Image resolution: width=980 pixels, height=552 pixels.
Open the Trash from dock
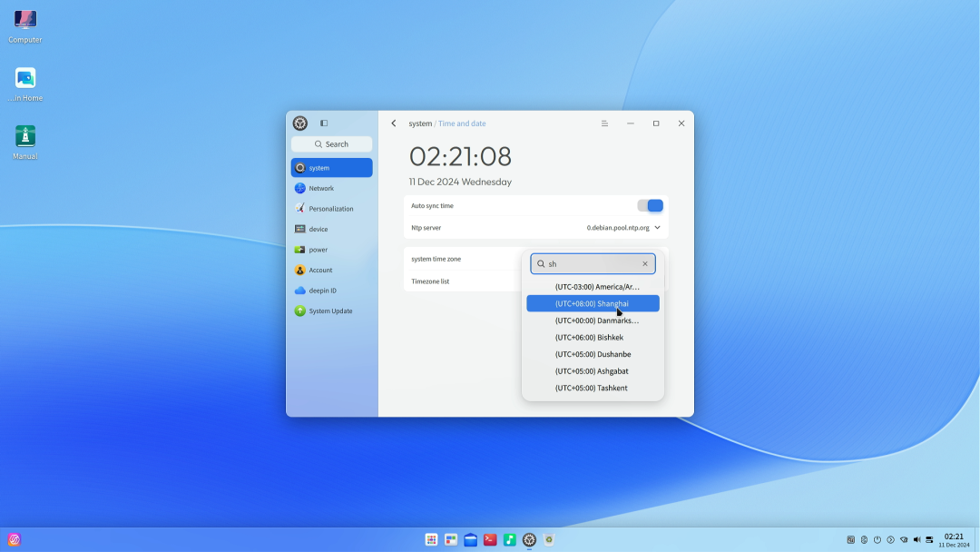point(549,539)
